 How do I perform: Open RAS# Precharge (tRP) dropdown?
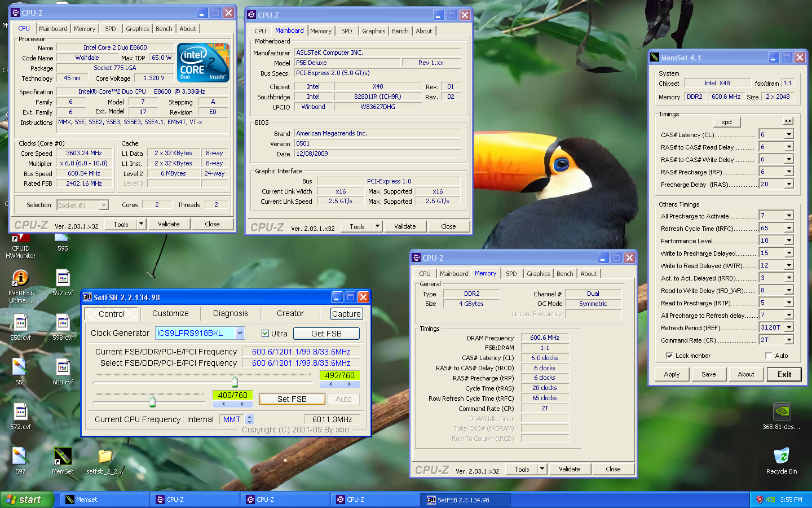pos(789,172)
